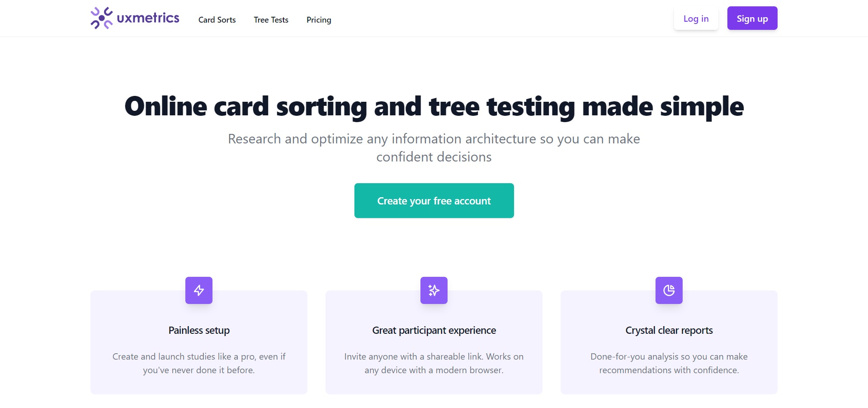Click the Painless setup description text
Viewport: 868px width, 408px height.
pyautogui.click(x=199, y=363)
